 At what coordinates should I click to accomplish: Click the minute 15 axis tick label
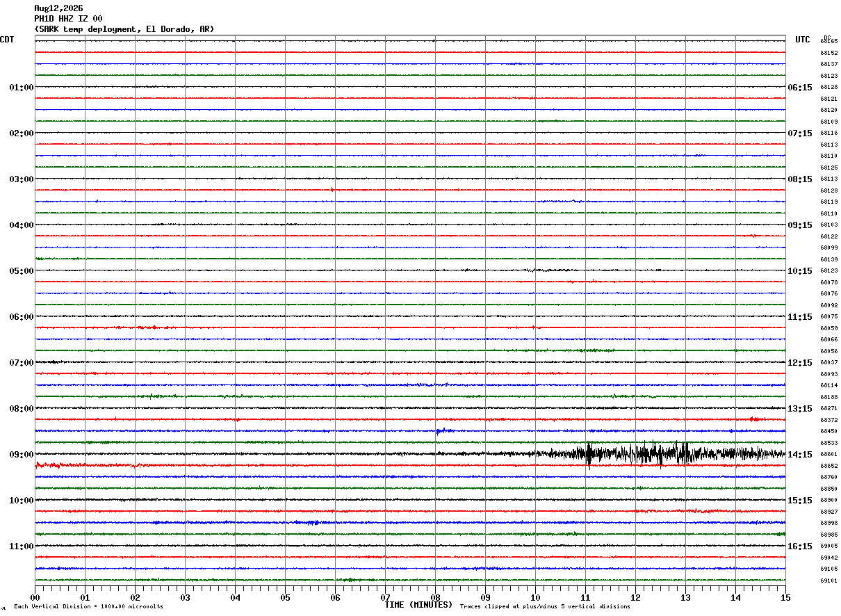tap(785, 597)
